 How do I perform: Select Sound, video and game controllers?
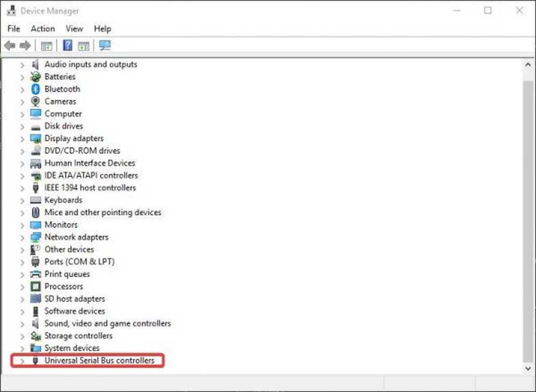pos(108,323)
